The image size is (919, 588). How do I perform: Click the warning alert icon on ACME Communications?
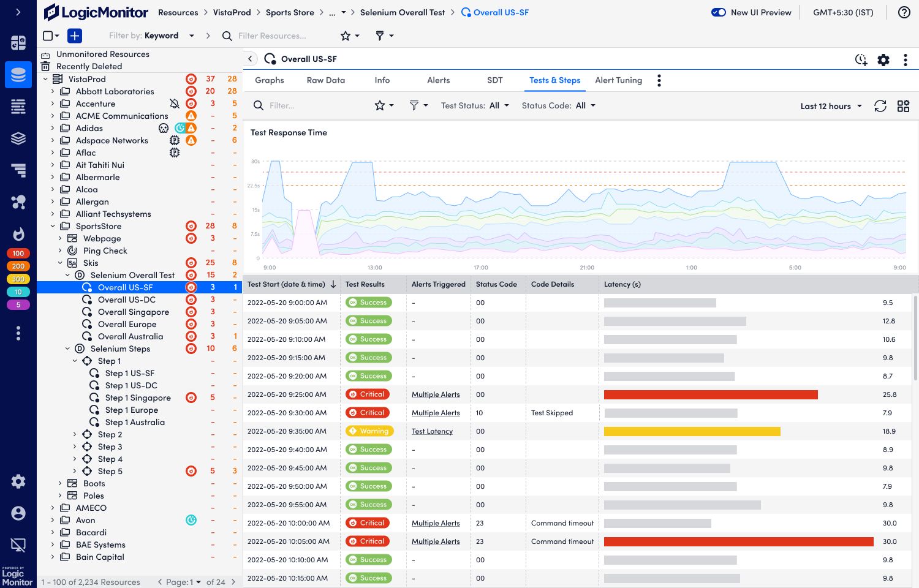(x=191, y=116)
